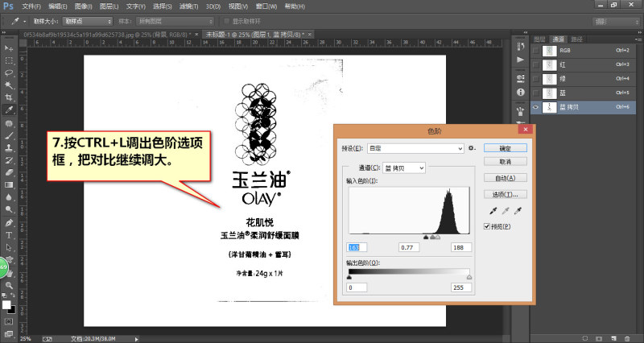Select the Magic Wand tool
This screenshot has width=644, height=343.
[x=9, y=85]
